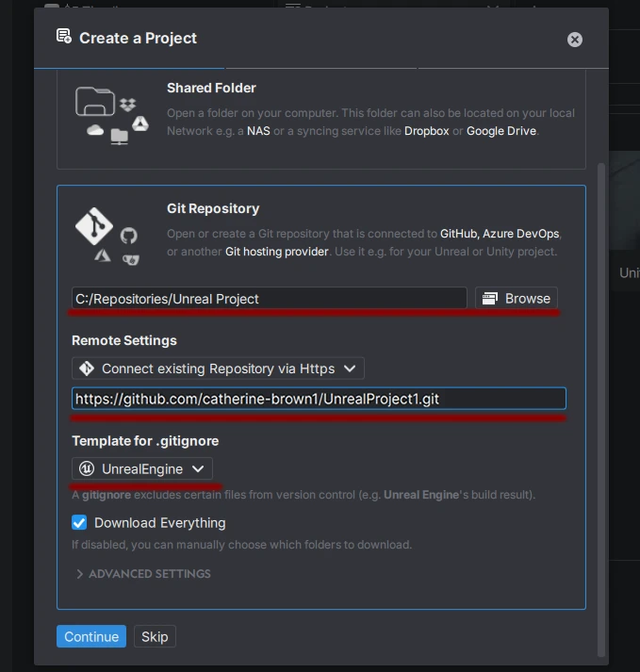
Task: Click the Git Repository heading
Action: [213, 208]
